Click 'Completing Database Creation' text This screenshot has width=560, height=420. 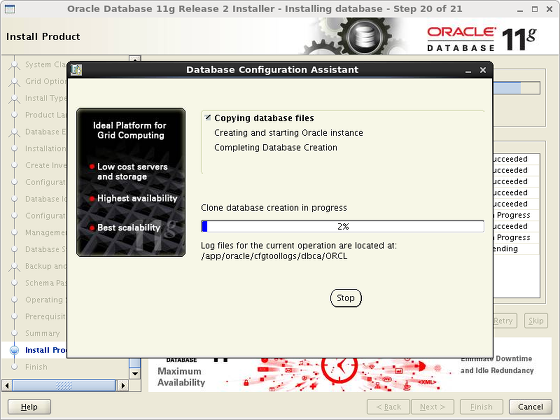point(276,148)
